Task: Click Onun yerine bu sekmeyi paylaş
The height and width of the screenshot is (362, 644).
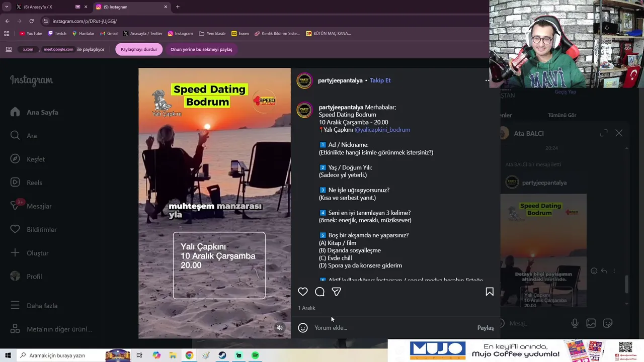Action: [x=201, y=49]
